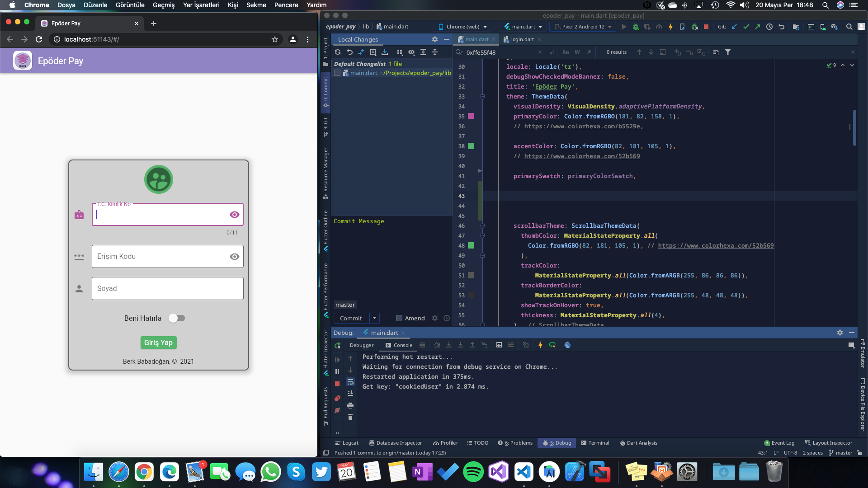Bookmark this page with star icon
The width and height of the screenshot is (868, 488).
275,39
